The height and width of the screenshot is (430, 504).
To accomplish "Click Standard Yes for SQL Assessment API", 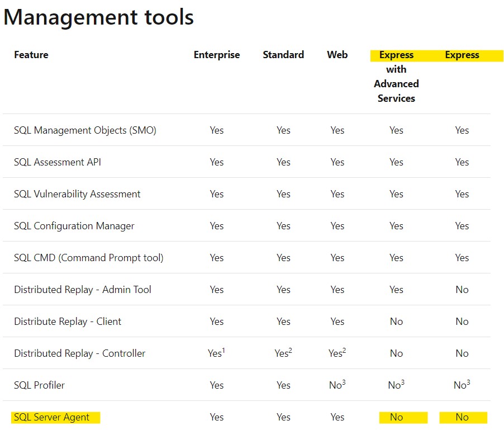I will pos(283,162).
